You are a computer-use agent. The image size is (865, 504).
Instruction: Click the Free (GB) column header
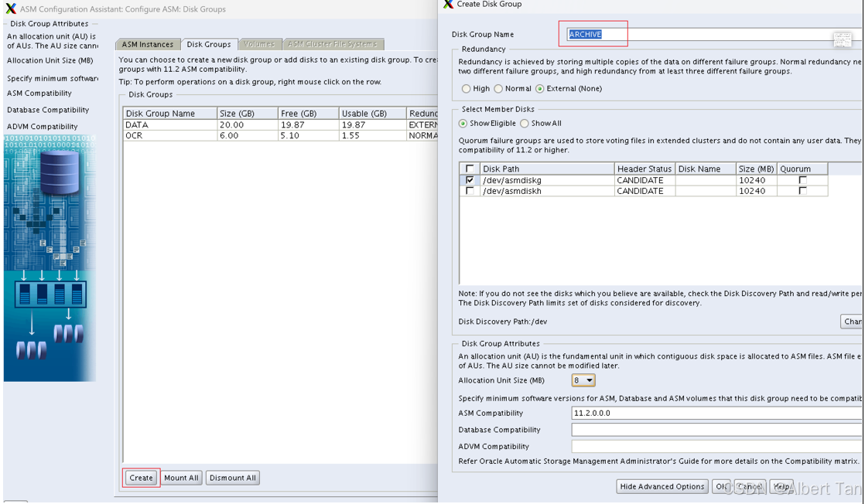(309, 114)
